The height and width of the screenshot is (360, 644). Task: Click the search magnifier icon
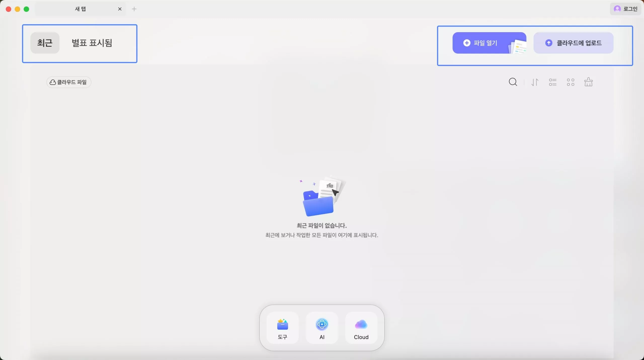[513, 82]
